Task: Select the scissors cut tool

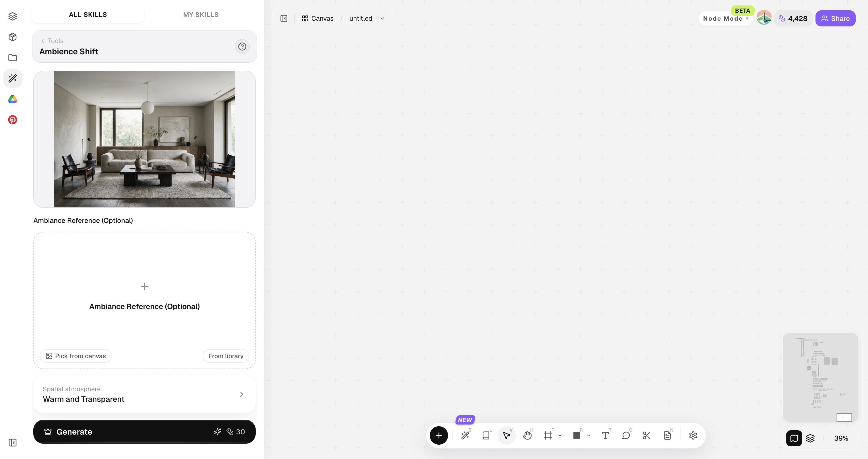Action: (646, 435)
